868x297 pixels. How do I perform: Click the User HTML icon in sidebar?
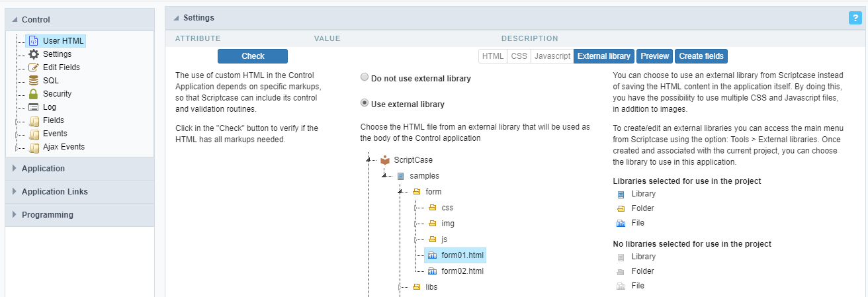34,41
